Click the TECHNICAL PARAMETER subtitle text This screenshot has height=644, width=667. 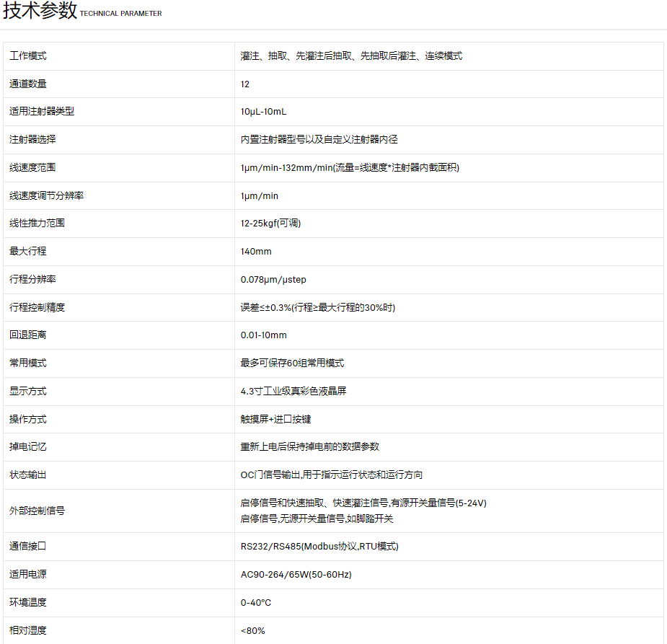coord(120,14)
